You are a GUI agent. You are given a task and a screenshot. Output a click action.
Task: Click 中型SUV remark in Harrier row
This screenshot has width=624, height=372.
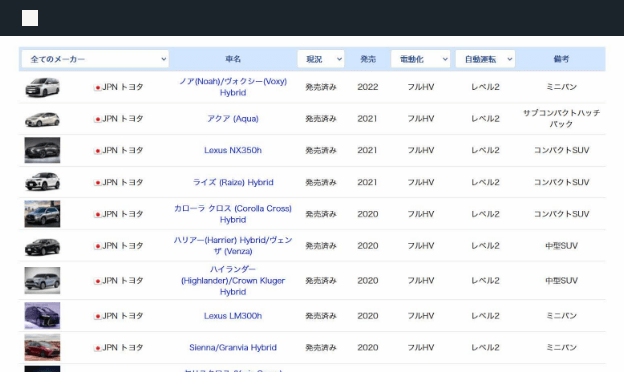click(x=561, y=245)
